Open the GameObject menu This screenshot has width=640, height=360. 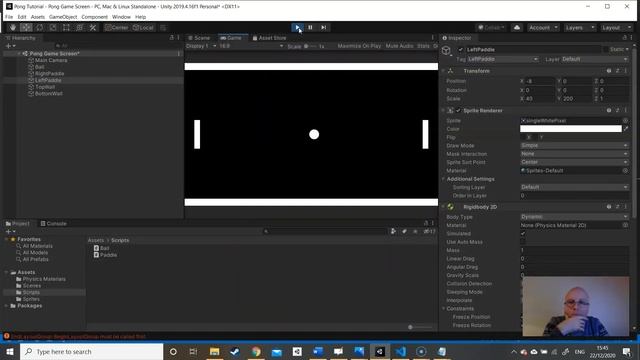click(63, 17)
